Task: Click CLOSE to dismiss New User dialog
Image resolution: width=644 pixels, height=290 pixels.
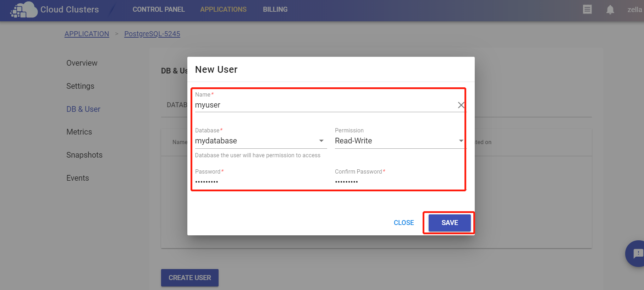Action: (x=404, y=223)
